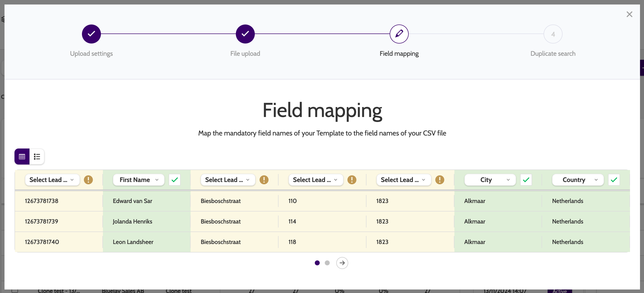Image resolution: width=644 pixels, height=293 pixels.
Task: Go to next columns page arrow
Action: click(342, 263)
